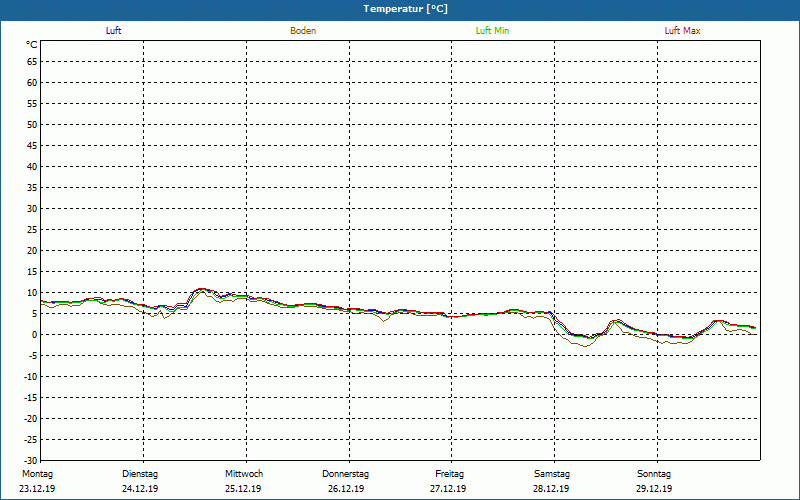Click the '40' y-axis value

point(32,167)
